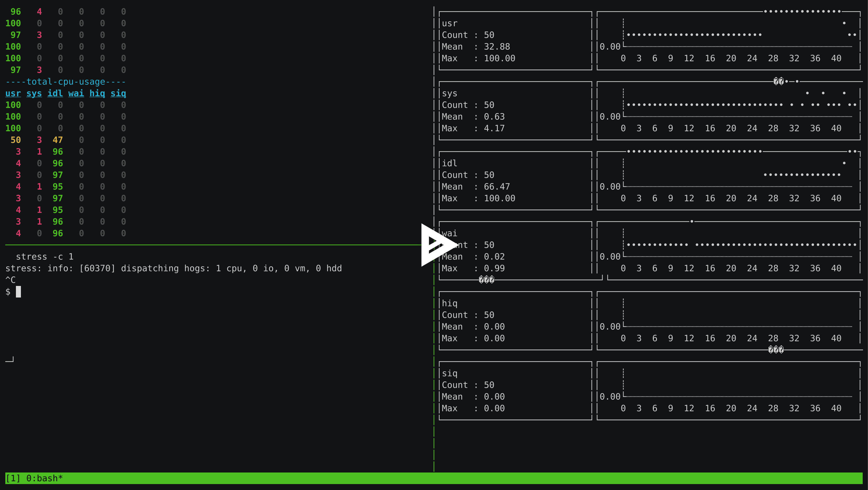The image size is (868, 490).
Task: Click the stress -c 1 command line
Action: (x=44, y=257)
